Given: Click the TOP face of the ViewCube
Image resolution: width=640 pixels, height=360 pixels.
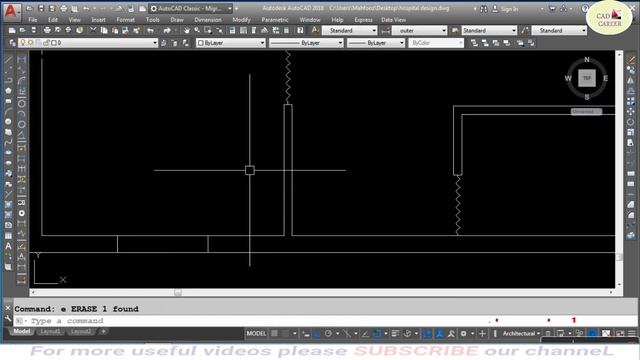Looking at the screenshot, I should tap(587, 78).
